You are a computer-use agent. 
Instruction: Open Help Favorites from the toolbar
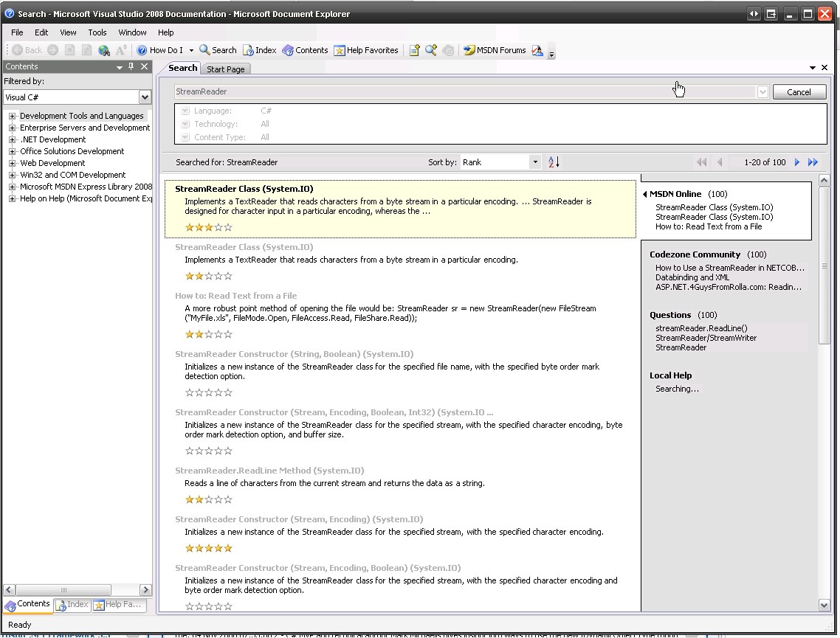click(x=366, y=50)
